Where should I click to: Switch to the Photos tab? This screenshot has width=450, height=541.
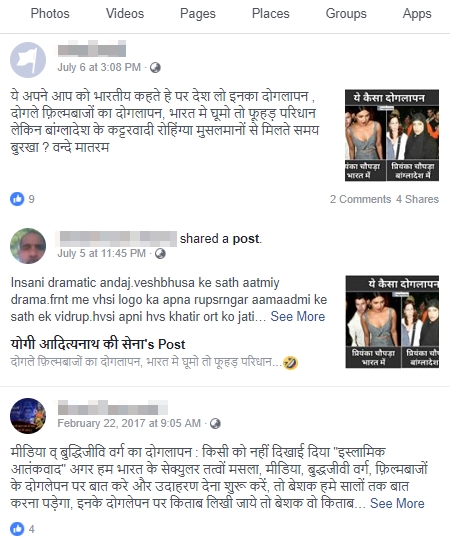[50, 13]
